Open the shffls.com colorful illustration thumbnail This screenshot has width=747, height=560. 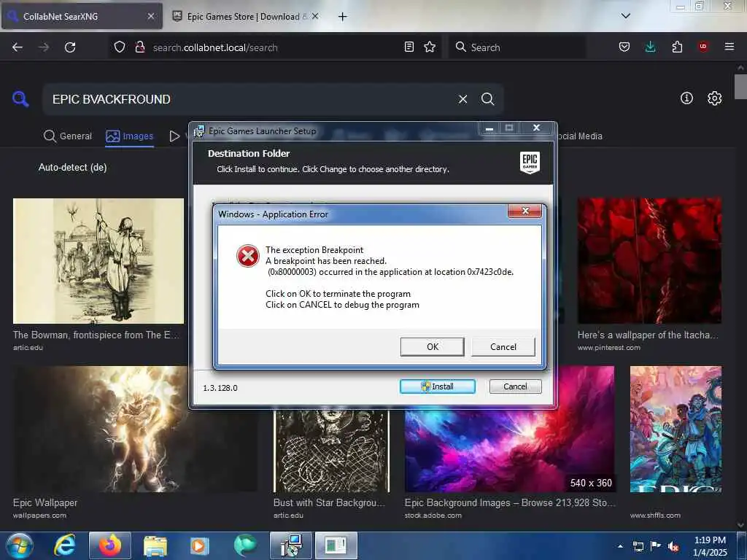[x=676, y=429]
